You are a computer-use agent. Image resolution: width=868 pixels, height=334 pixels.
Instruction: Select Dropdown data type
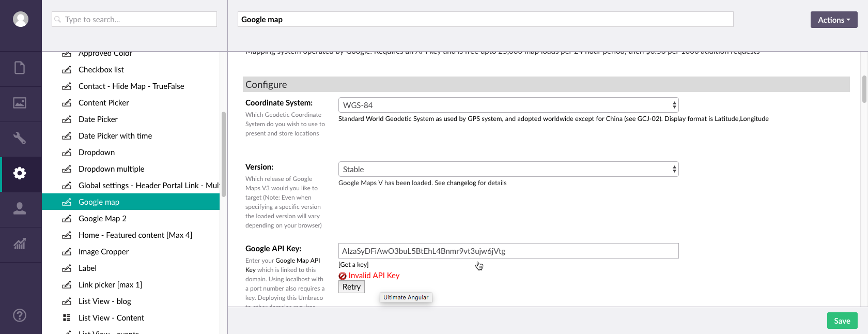click(x=97, y=153)
